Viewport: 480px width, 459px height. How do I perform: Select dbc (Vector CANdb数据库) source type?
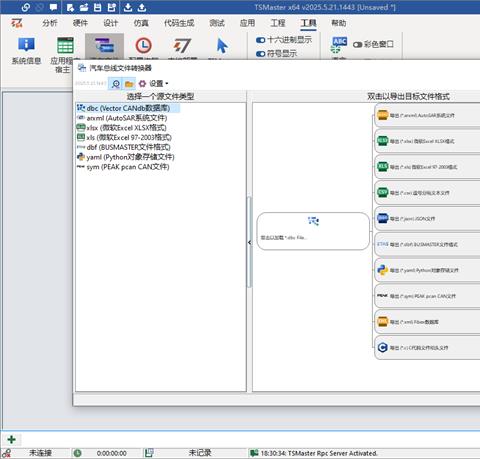[128, 108]
